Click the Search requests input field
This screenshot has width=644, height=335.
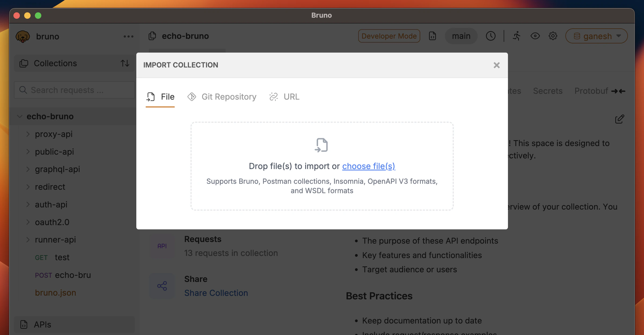(x=74, y=90)
